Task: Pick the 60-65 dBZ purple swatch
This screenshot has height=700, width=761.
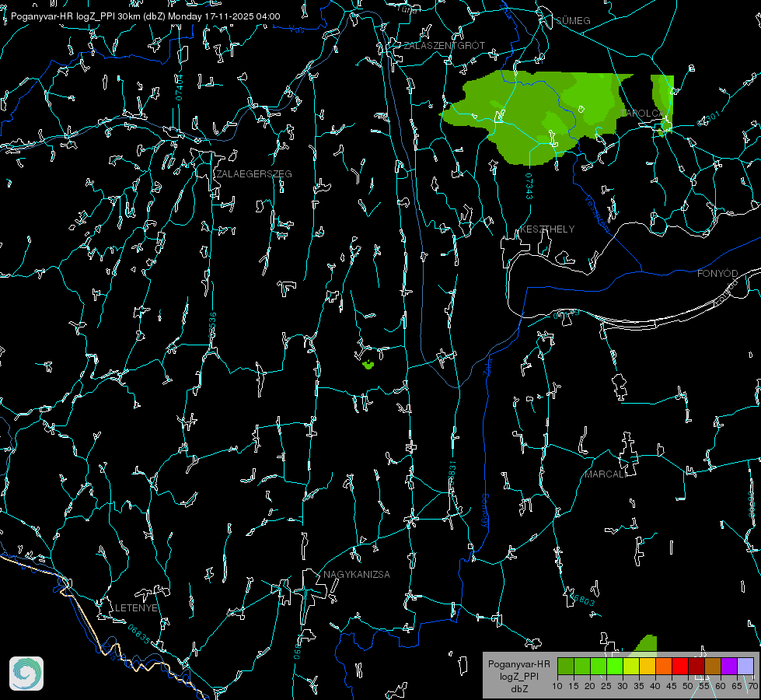Action: 729,666
